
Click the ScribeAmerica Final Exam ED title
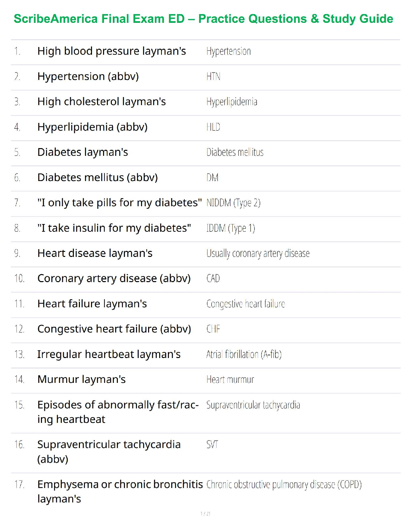coord(203,19)
